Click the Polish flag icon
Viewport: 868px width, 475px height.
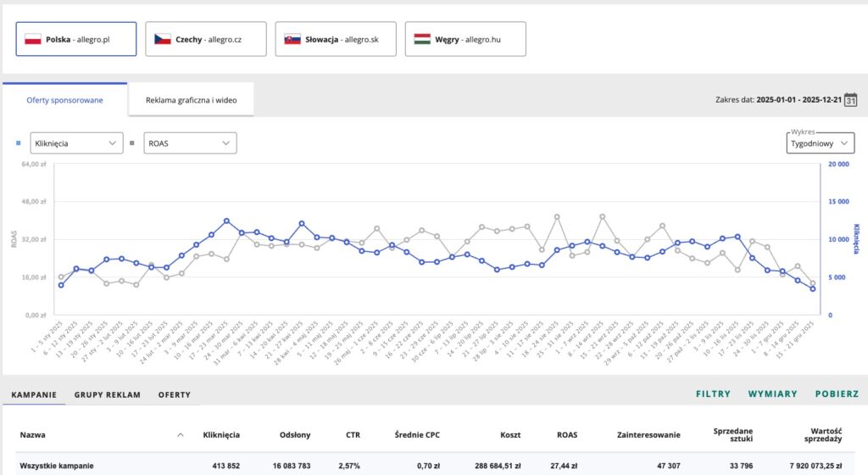[34, 39]
